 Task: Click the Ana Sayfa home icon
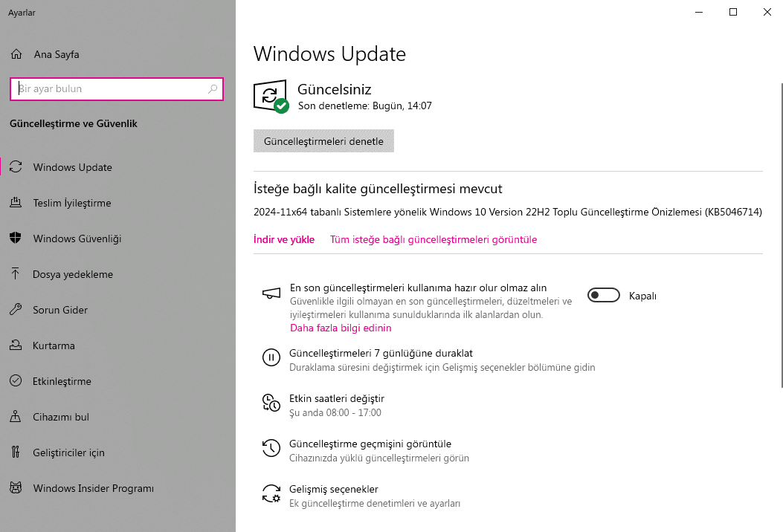tap(16, 54)
